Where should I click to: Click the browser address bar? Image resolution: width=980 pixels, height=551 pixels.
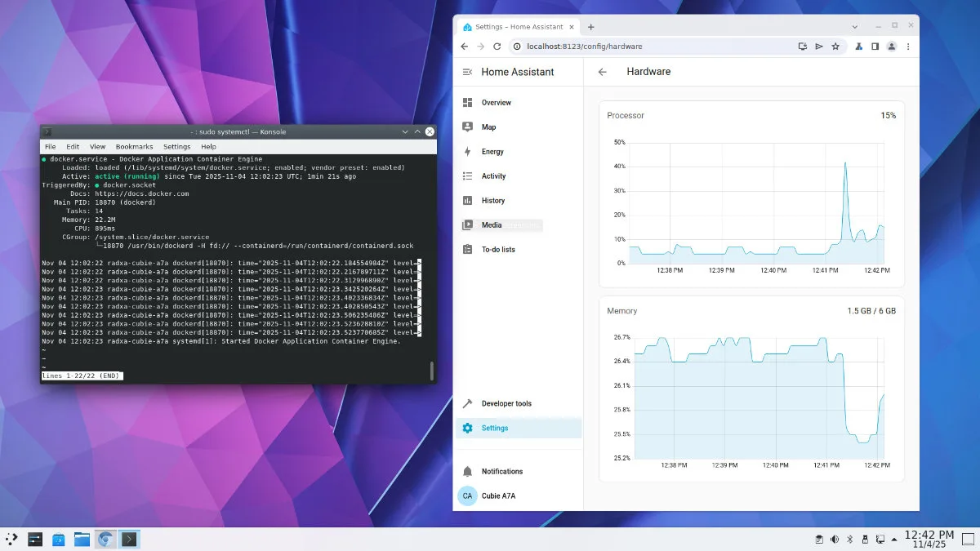tap(653, 47)
